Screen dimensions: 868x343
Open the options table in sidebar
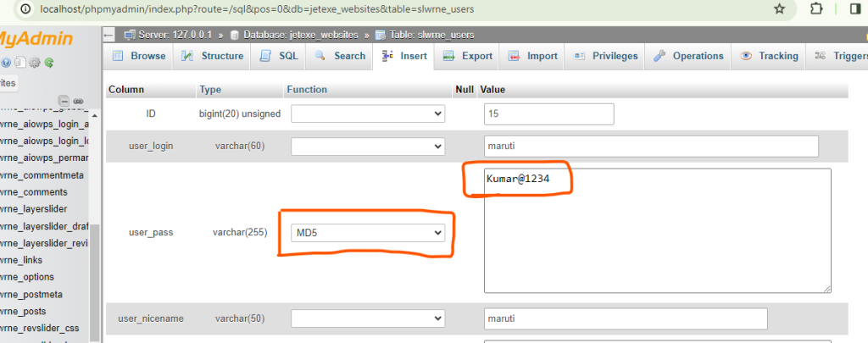click(x=26, y=277)
